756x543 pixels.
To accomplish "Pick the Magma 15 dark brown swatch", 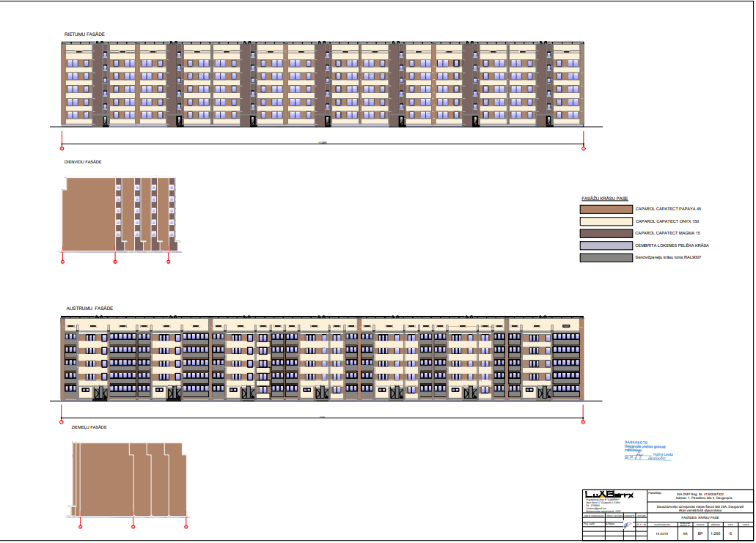I will (x=605, y=233).
